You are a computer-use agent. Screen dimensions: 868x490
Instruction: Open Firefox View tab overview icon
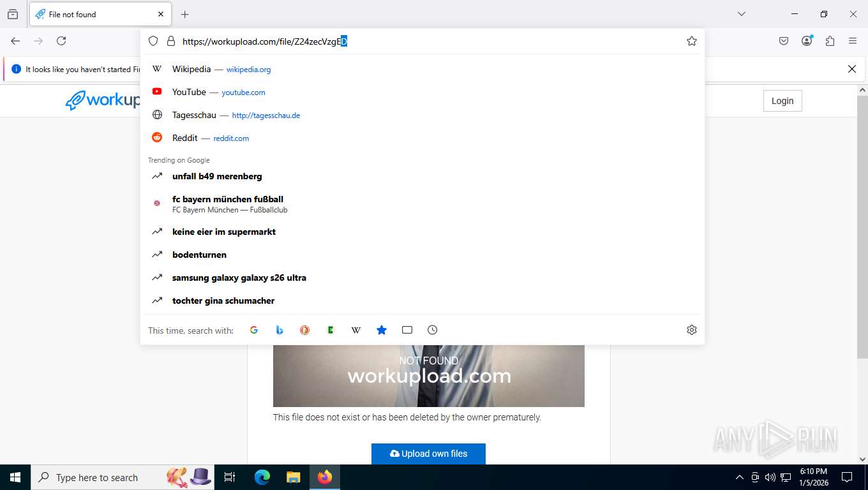pos(13,14)
